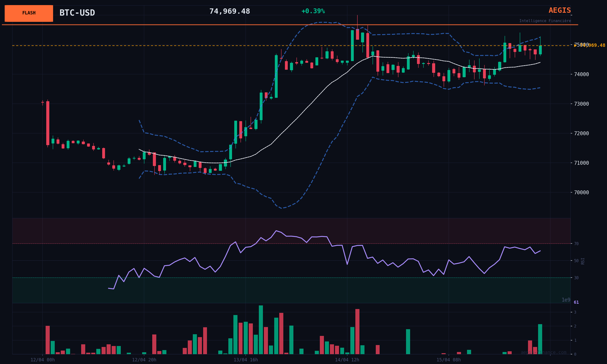Click the green +0.39% change indicator
Image resolution: width=607 pixels, height=364 pixels.
click(313, 11)
